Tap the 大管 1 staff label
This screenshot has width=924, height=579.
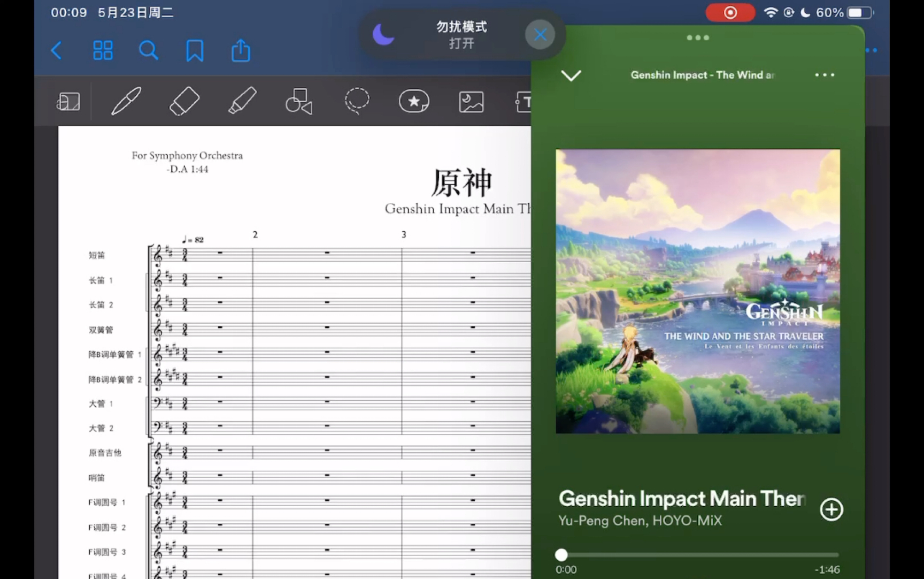point(101,403)
